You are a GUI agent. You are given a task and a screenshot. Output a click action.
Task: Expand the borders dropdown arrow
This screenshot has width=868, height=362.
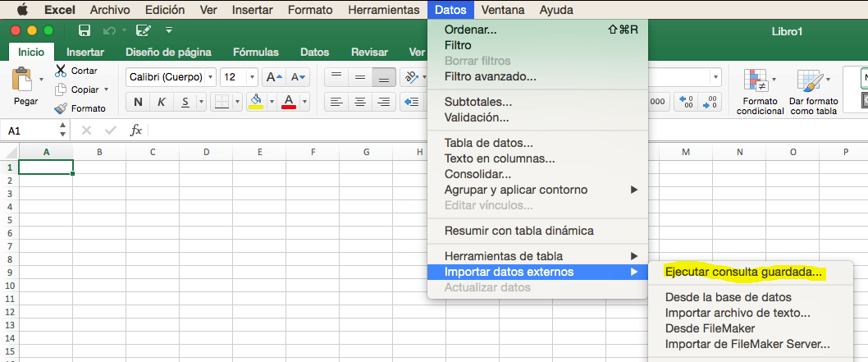[237, 102]
